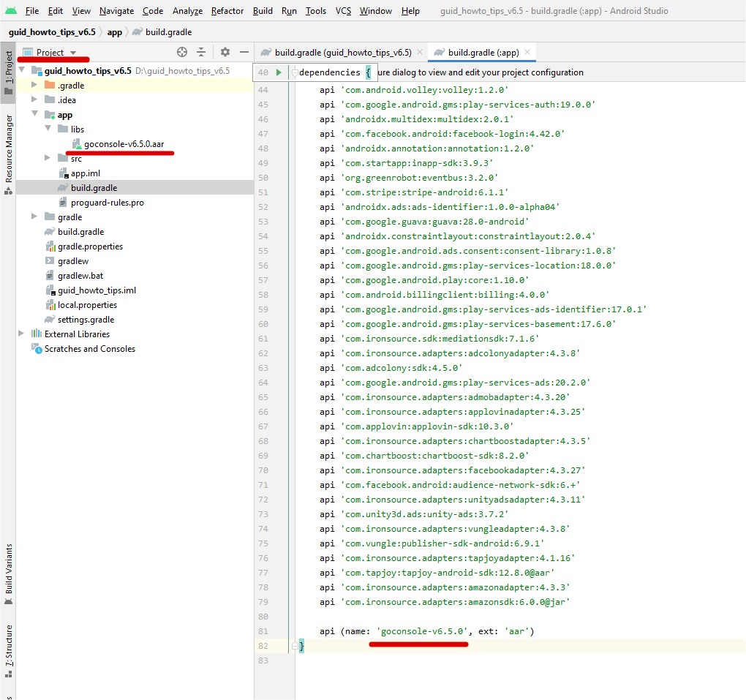The image size is (746, 700).
Task: Collapse the libs folder
Action: click(48, 129)
